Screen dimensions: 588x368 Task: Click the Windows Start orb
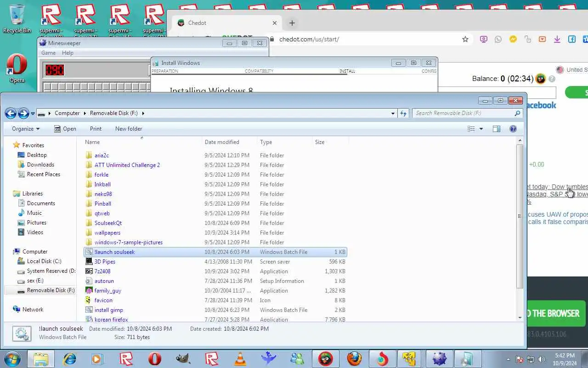coord(12,359)
